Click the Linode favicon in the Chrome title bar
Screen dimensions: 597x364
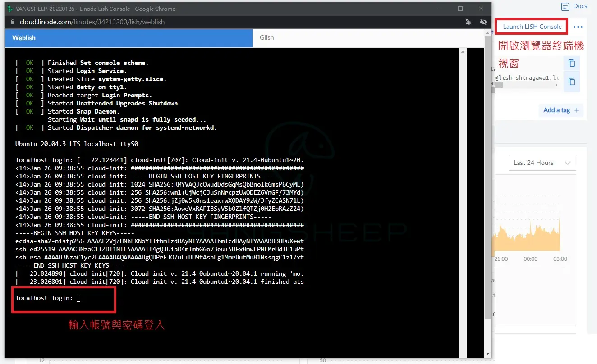(x=10, y=9)
